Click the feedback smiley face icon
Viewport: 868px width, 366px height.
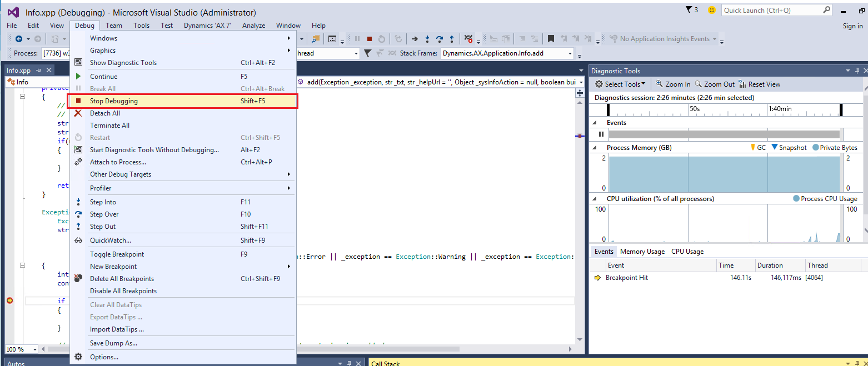[x=711, y=10]
